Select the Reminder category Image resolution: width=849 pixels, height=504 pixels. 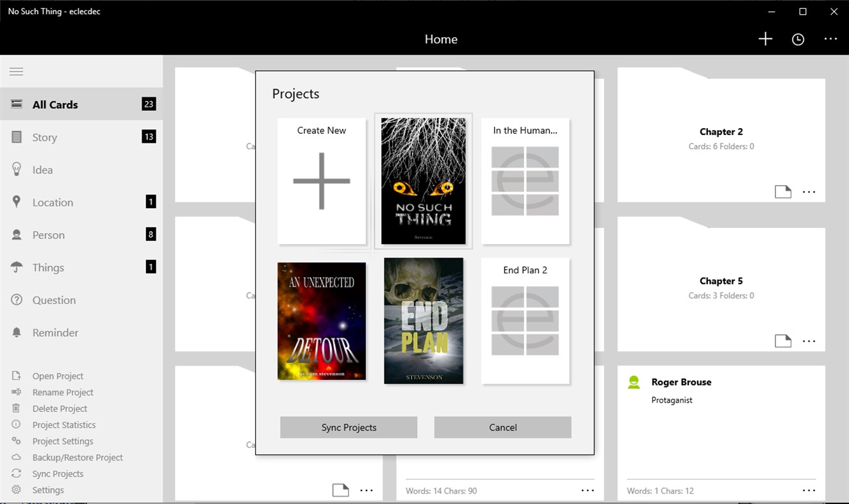click(x=81, y=332)
